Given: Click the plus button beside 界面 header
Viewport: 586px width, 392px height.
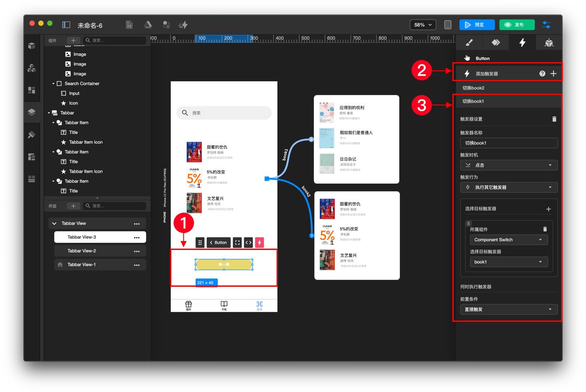Looking at the screenshot, I should click(x=73, y=206).
